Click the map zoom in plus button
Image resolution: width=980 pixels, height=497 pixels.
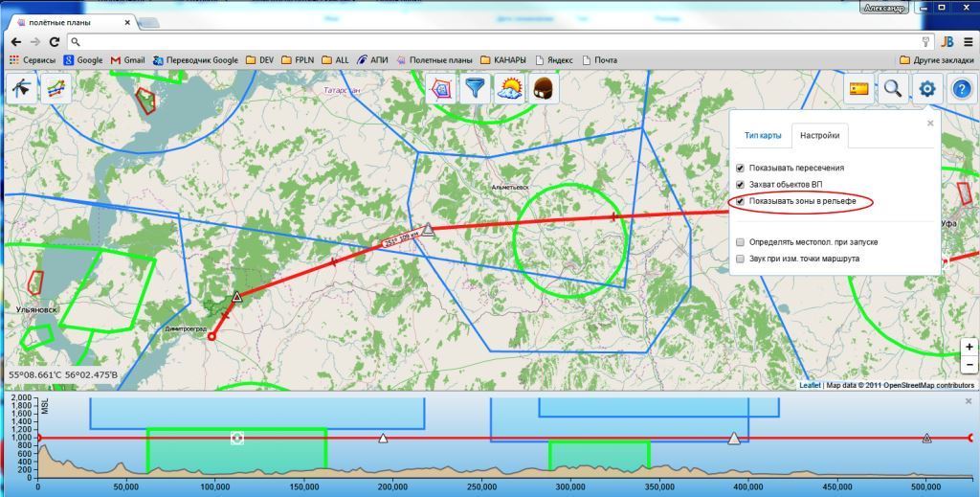[x=969, y=347]
